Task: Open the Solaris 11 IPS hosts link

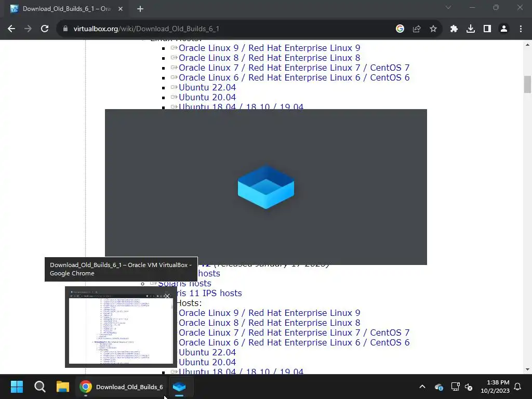Action: pyautogui.click(x=209, y=293)
